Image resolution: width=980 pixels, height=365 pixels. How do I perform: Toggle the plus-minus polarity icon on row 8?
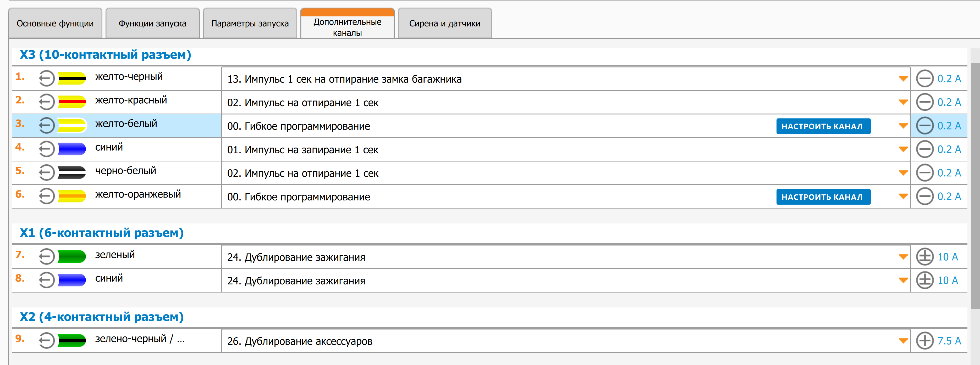click(x=924, y=280)
